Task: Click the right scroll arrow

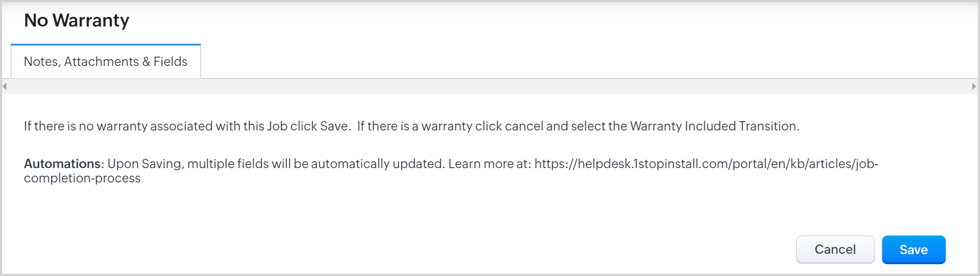Action: tap(974, 86)
